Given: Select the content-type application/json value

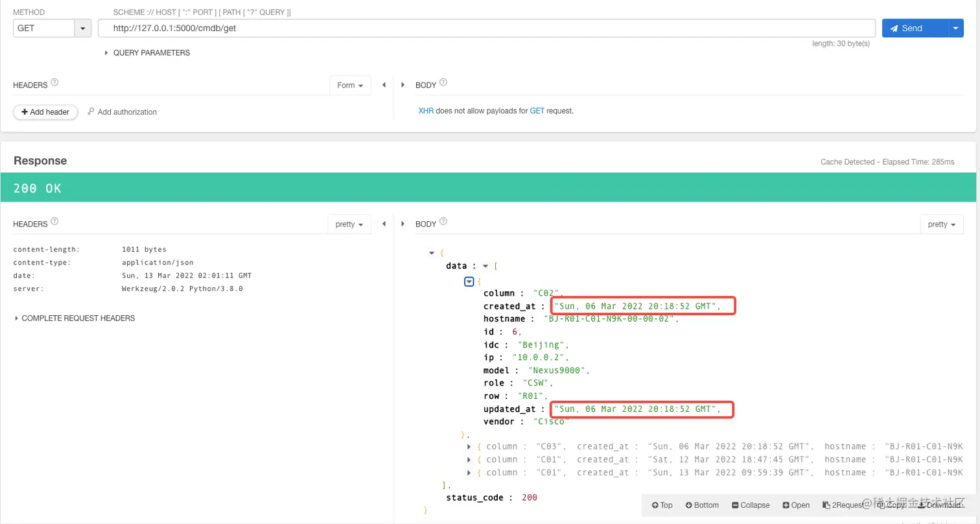Looking at the screenshot, I should [x=157, y=263].
